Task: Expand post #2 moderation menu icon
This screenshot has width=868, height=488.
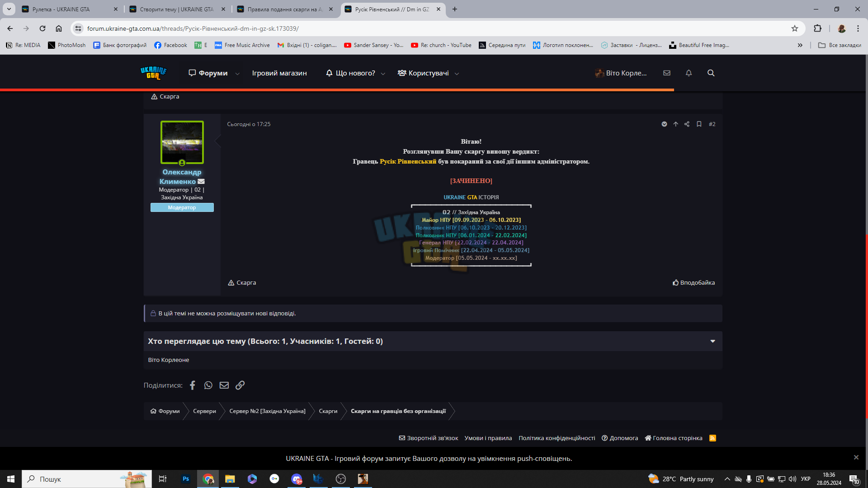Action: pos(665,124)
